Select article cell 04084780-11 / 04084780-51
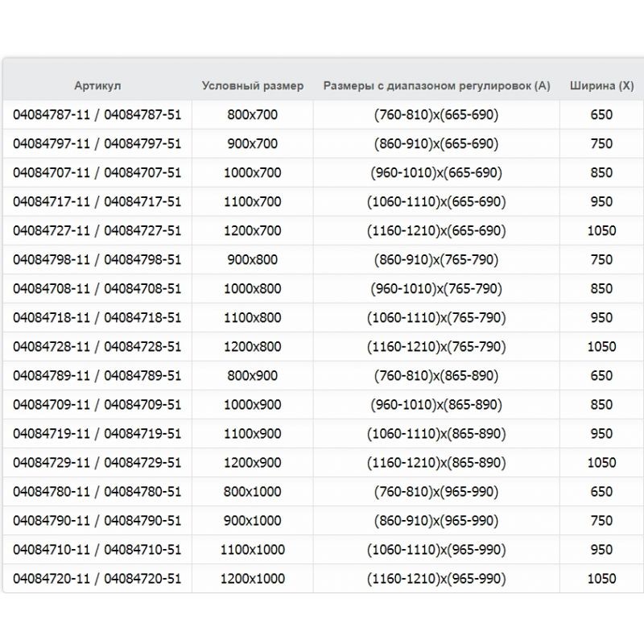The height and width of the screenshot is (644, 644). point(97,492)
